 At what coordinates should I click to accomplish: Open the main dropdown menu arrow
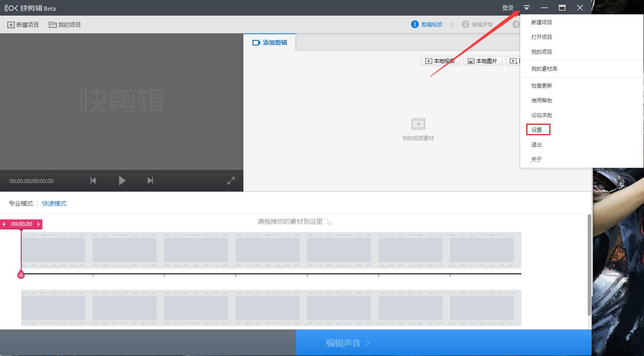pyautogui.click(x=527, y=8)
